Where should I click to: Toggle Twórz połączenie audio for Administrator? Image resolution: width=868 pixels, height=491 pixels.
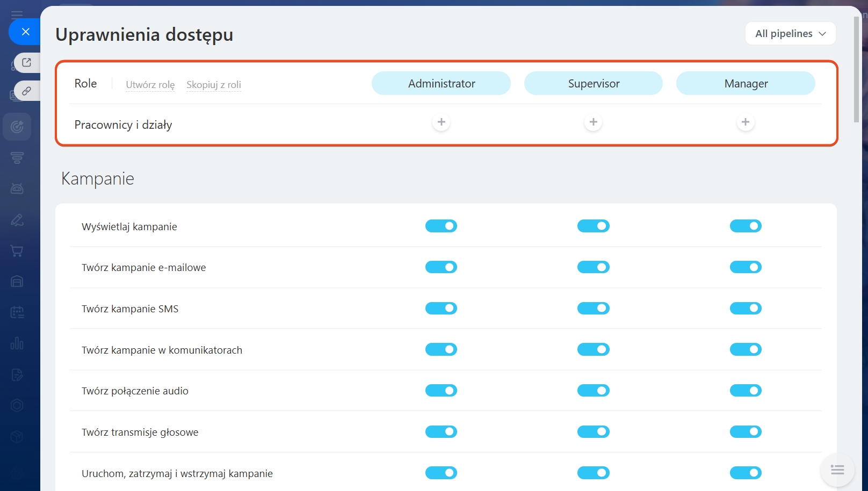(441, 390)
